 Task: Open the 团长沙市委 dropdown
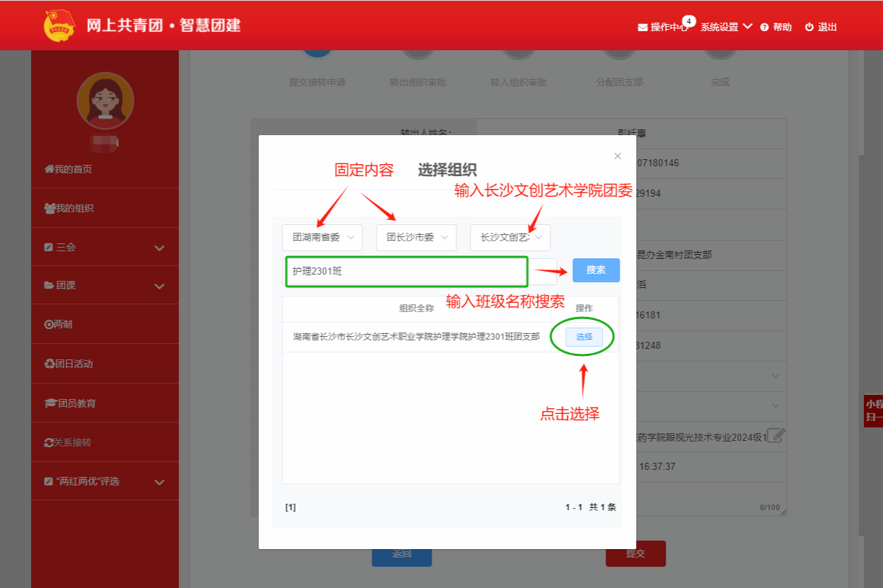click(x=416, y=238)
